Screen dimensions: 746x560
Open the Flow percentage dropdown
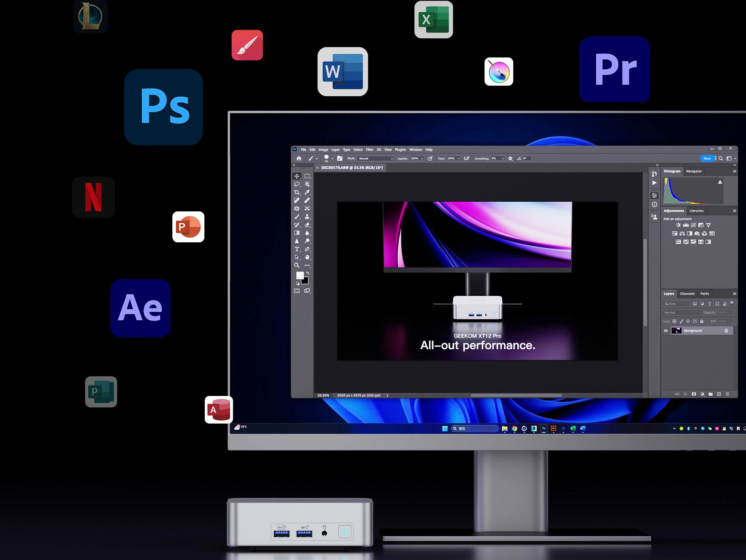click(459, 158)
